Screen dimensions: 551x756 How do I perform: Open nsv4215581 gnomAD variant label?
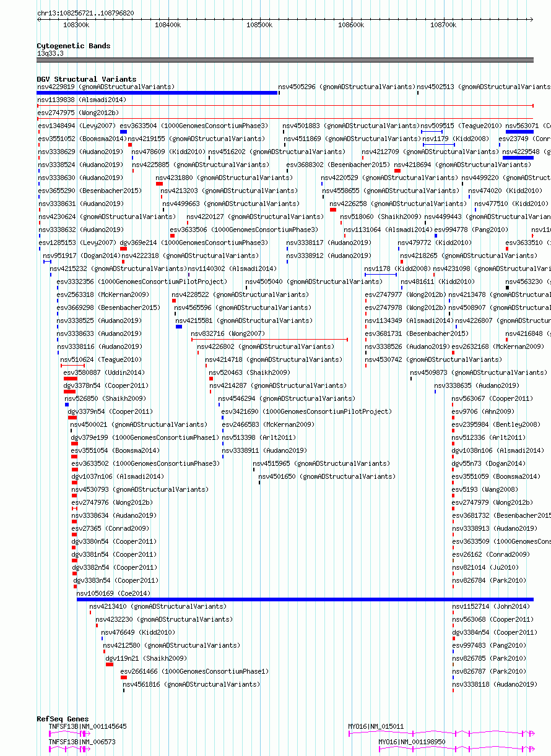coord(244,320)
